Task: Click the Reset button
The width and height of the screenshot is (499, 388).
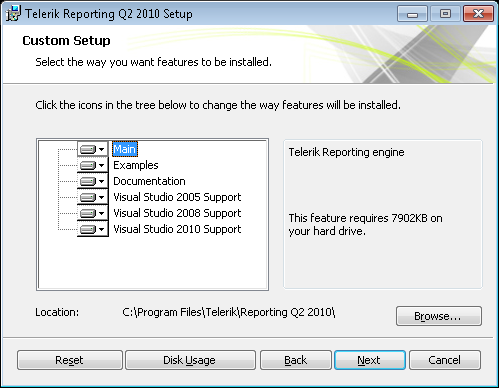Action: click(70, 360)
